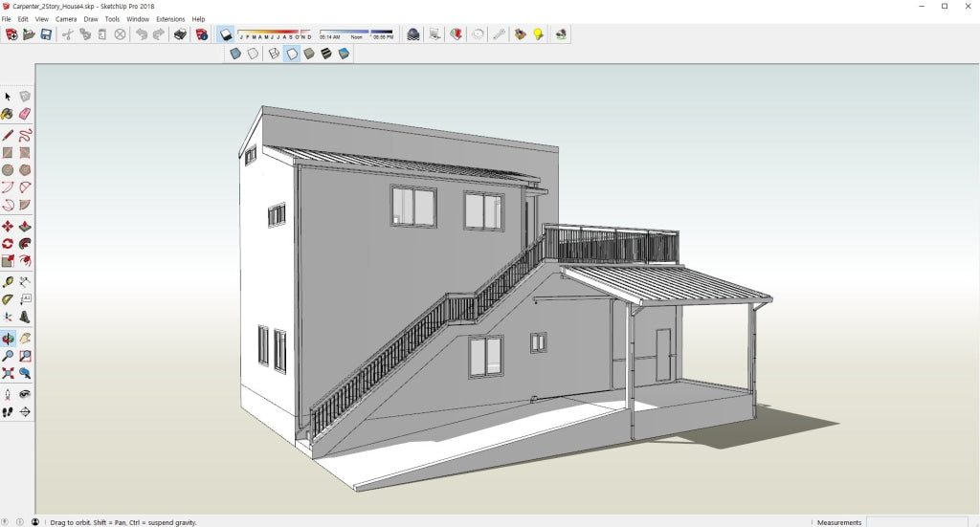Click the Save floppy disk icon
980x527 pixels.
click(46, 35)
